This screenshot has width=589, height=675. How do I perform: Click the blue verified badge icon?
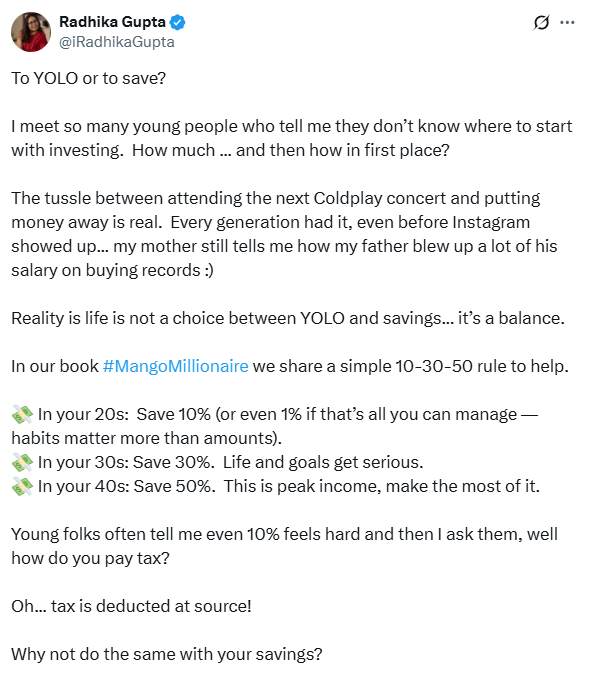[177, 22]
